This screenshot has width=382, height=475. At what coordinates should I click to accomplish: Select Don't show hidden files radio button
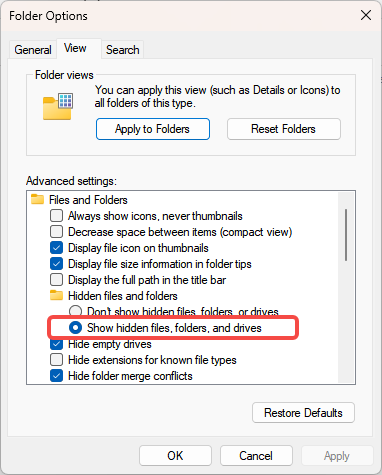point(75,312)
